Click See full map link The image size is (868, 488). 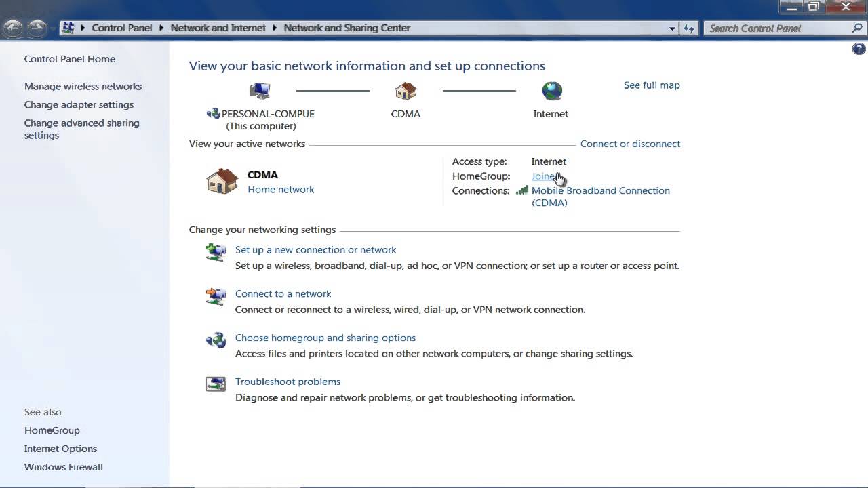tap(652, 85)
